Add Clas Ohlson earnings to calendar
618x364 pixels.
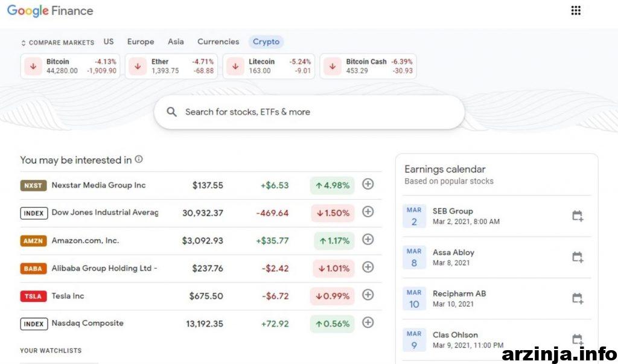[x=578, y=339]
